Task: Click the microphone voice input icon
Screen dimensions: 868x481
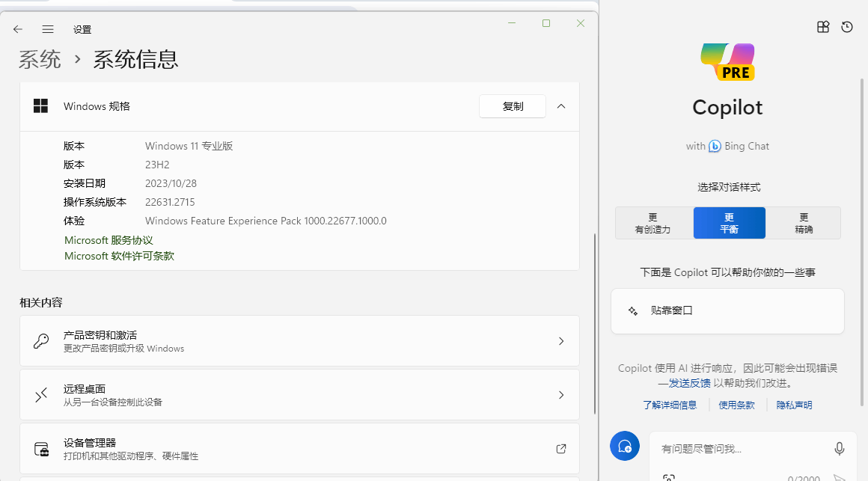Action: pos(840,448)
